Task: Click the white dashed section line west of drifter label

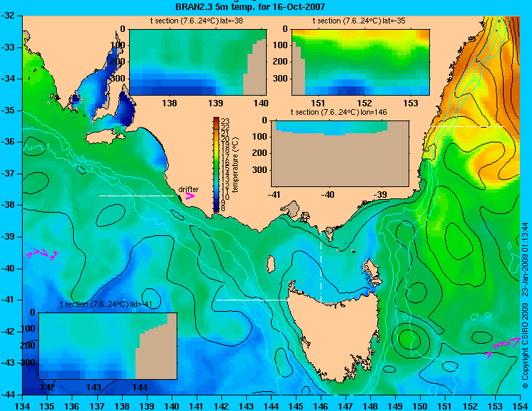Action: click(x=136, y=196)
